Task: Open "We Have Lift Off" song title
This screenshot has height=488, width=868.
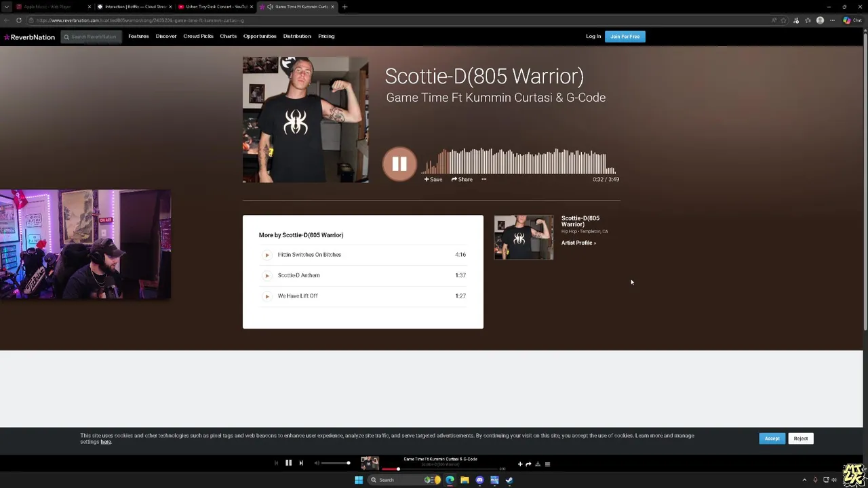Action: tap(298, 296)
